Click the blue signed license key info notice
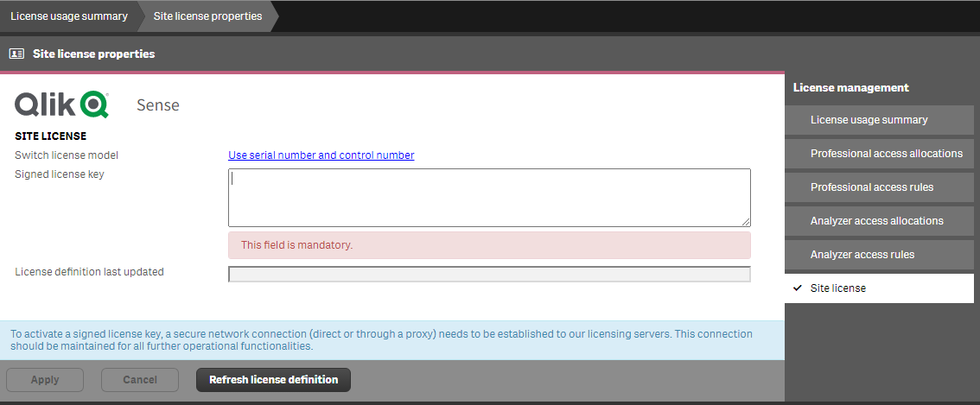Screen dimensions: 980x405 click(392, 340)
